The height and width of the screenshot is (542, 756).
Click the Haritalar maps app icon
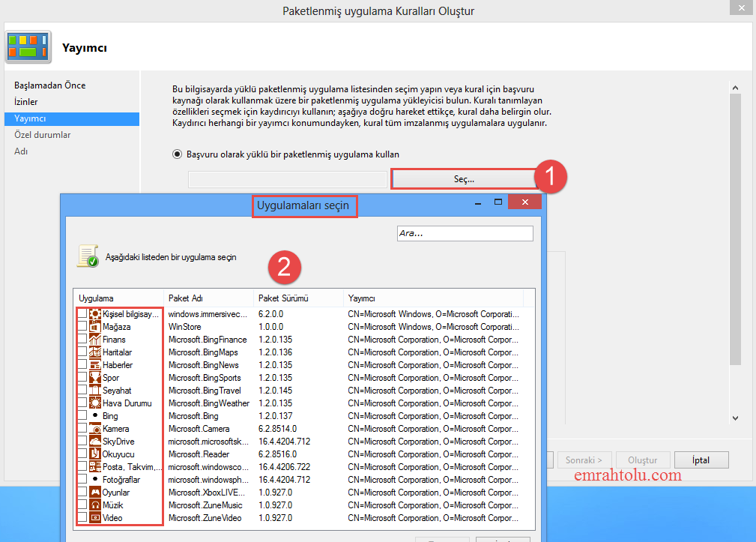coord(95,352)
